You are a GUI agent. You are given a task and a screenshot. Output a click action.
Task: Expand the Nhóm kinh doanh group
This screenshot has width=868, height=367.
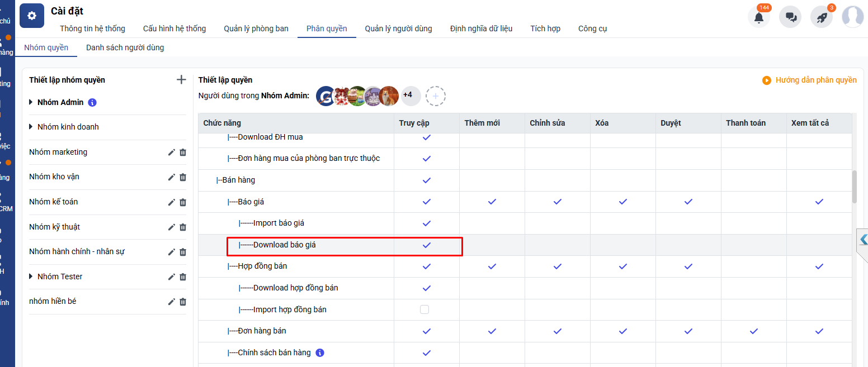coord(31,127)
